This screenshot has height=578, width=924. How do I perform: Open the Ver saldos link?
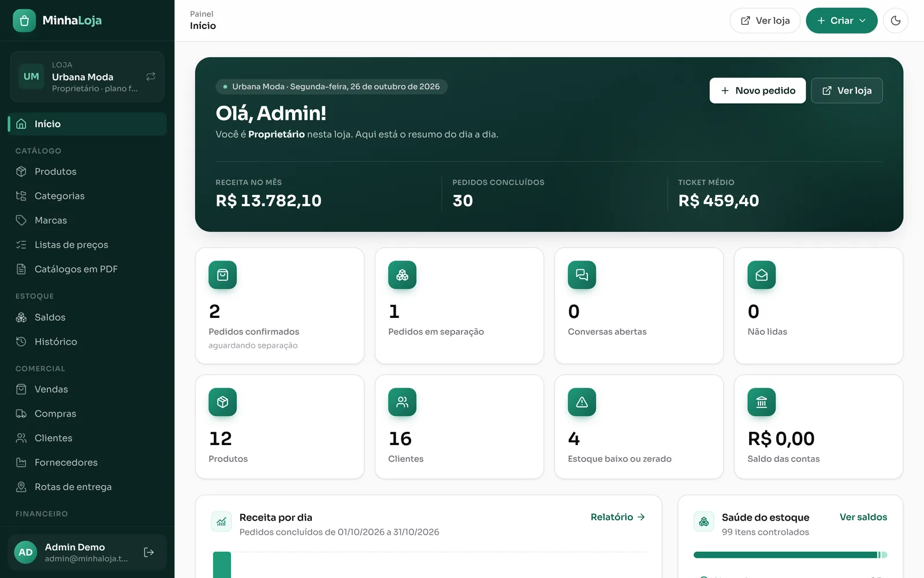pos(863,517)
